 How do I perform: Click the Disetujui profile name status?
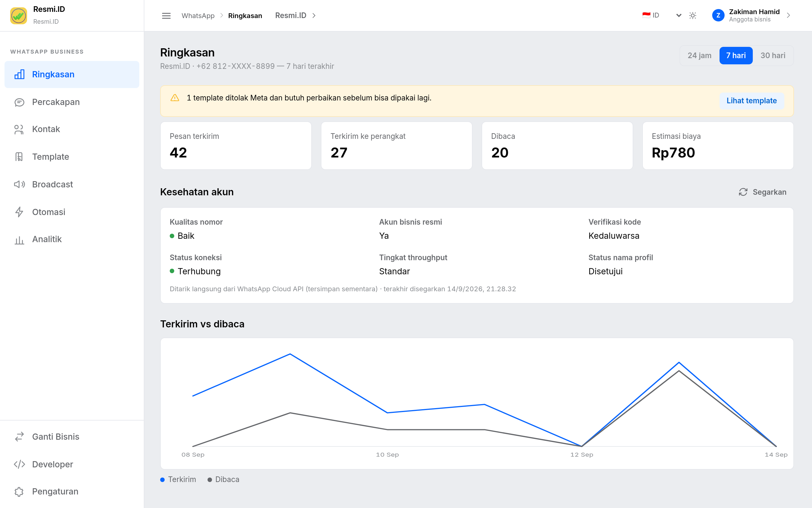tap(605, 271)
